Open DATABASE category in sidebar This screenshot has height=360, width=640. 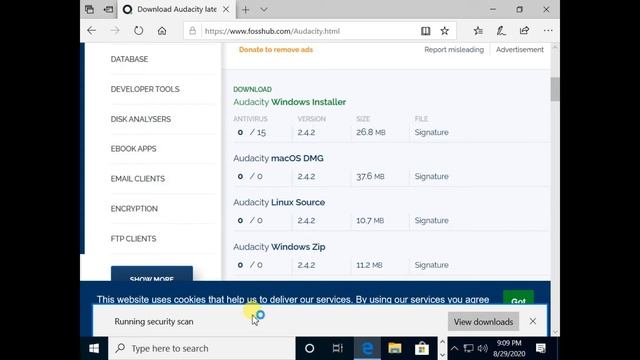click(129, 59)
